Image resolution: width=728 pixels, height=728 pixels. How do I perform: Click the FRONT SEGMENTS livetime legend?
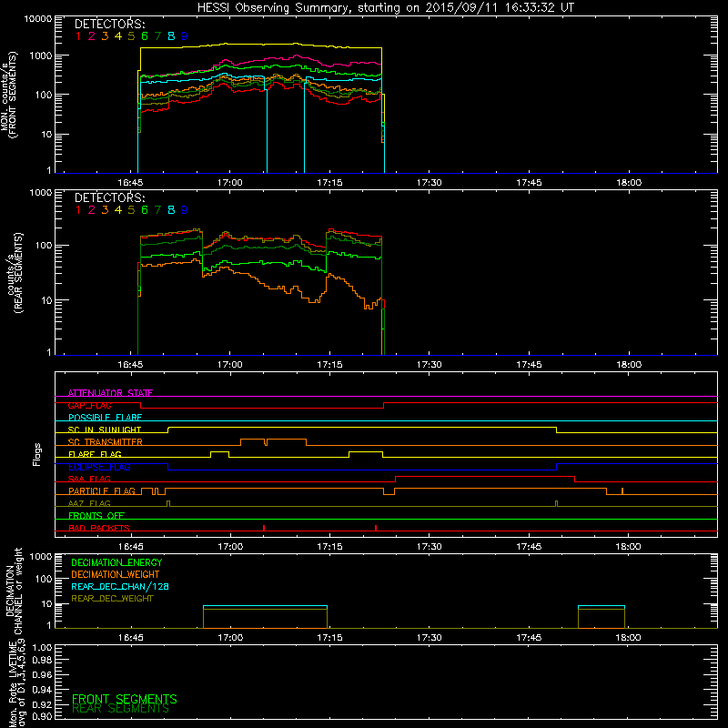125,699
